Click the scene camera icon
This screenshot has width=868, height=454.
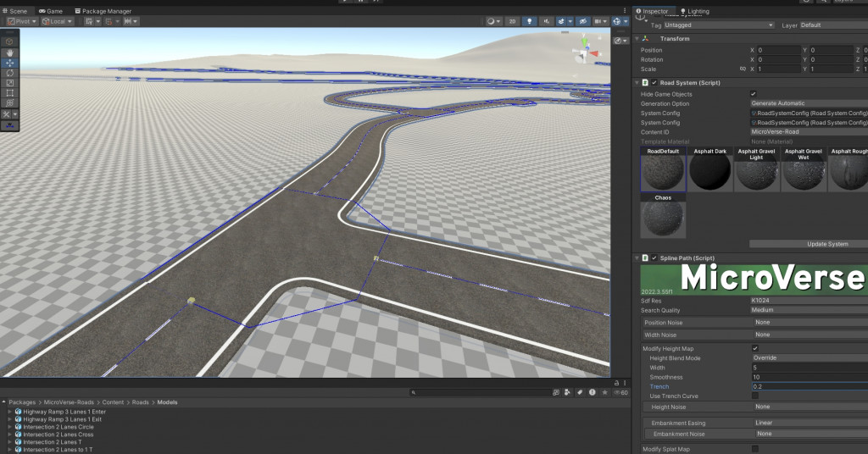tap(598, 21)
